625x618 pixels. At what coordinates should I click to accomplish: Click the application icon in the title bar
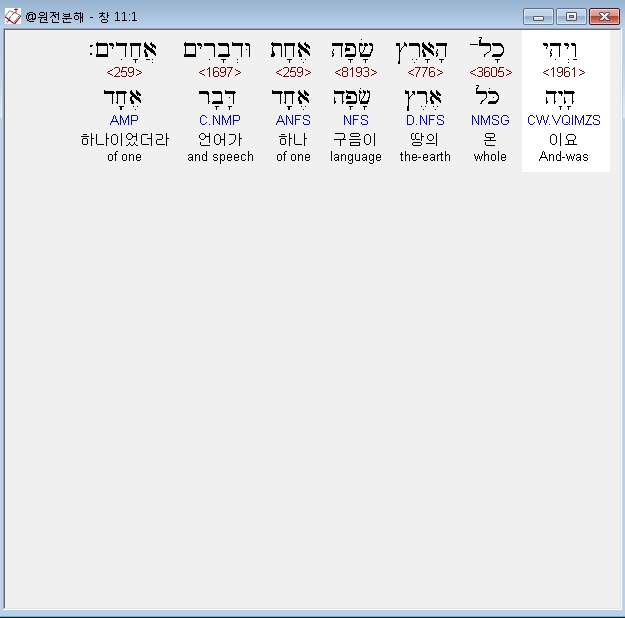click(x=12, y=16)
